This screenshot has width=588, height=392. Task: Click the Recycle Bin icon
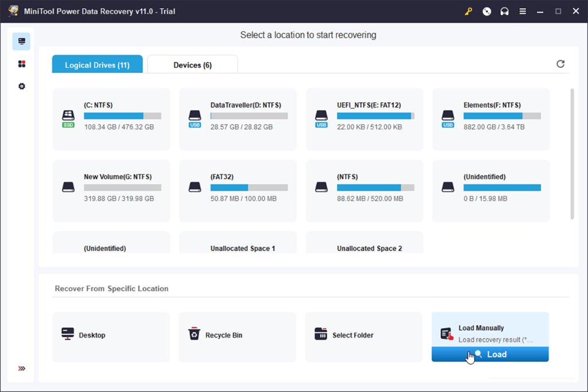[194, 333]
